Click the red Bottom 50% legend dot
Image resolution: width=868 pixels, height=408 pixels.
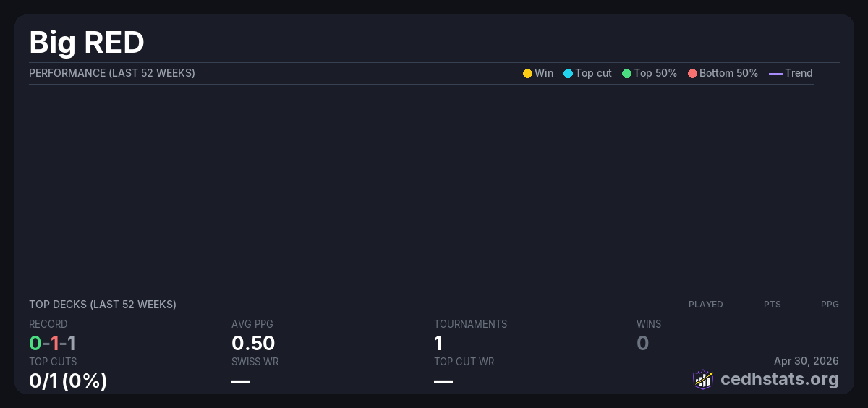tap(692, 73)
